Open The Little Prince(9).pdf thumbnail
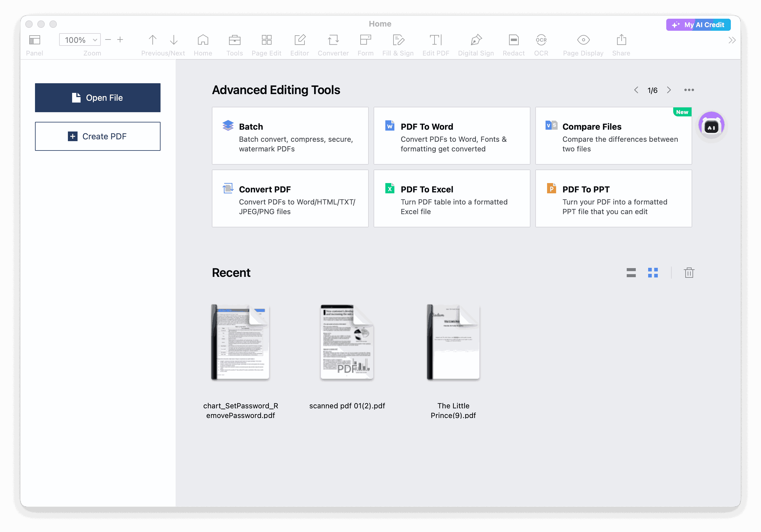Image resolution: width=761 pixels, height=532 pixels. pyautogui.click(x=453, y=342)
